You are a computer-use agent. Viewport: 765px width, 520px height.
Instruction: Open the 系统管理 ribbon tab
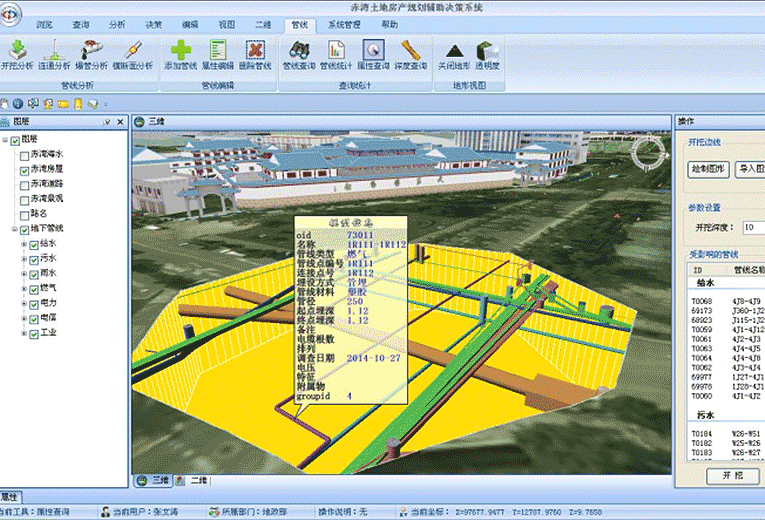pyautogui.click(x=346, y=23)
